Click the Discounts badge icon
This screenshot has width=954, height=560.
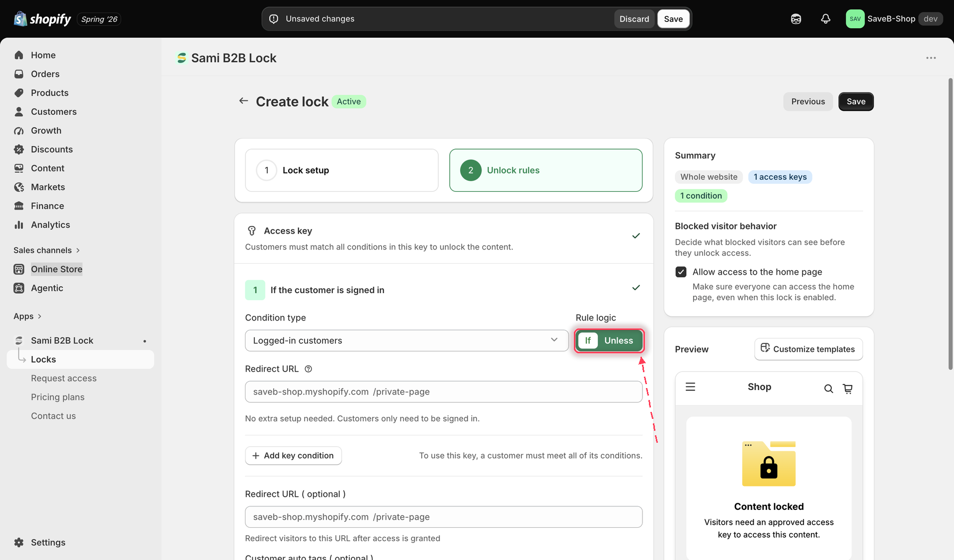(x=19, y=150)
